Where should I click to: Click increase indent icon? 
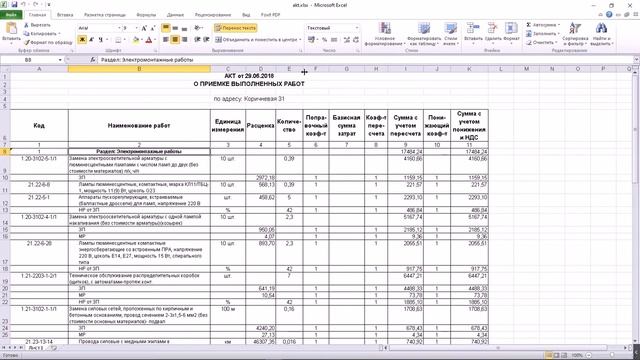pos(207,40)
